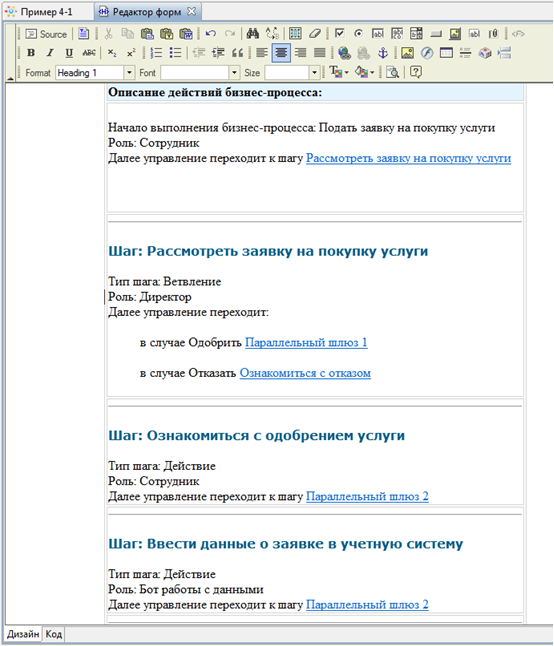Insert a numbered list
Image resolution: width=554 pixels, height=646 pixels.
pyautogui.click(x=156, y=53)
